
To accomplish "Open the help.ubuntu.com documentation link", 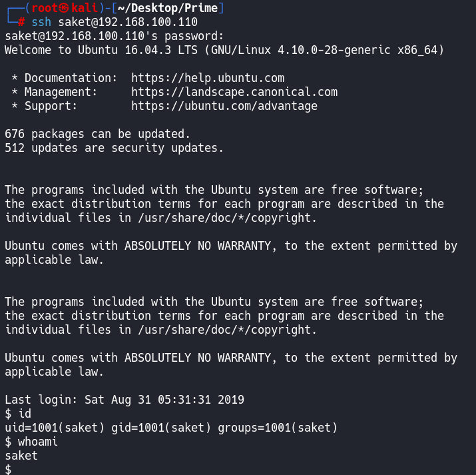I will coord(208,78).
